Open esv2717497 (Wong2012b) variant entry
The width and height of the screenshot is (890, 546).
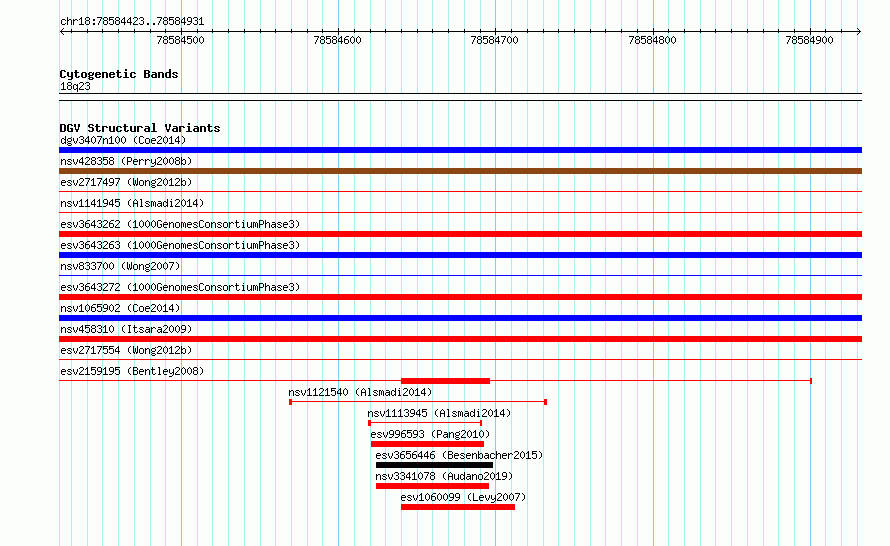126,182
